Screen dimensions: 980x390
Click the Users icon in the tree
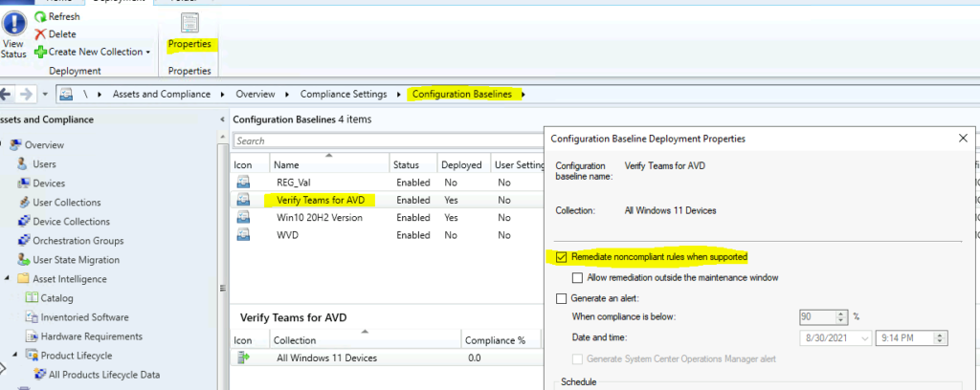(23, 163)
